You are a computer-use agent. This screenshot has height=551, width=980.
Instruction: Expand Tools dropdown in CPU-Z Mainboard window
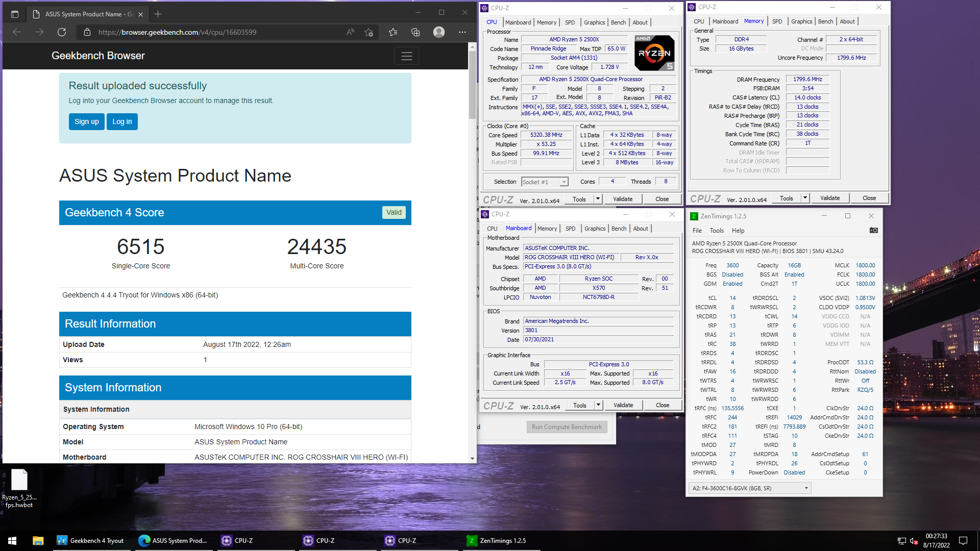pyautogui.click(x=598, y=405)
